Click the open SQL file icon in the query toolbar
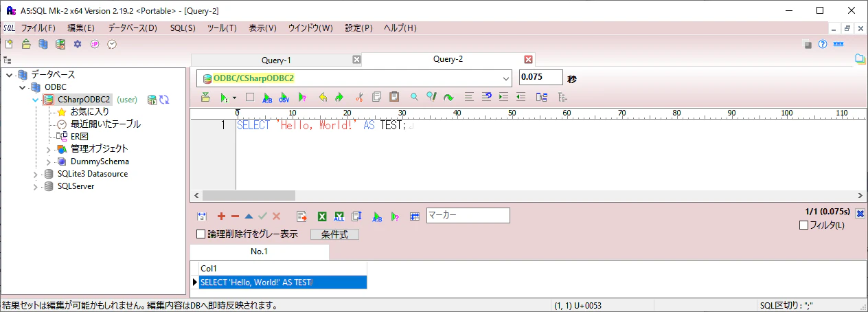This screenshot has height=312, width=868. tap(205, 98)
